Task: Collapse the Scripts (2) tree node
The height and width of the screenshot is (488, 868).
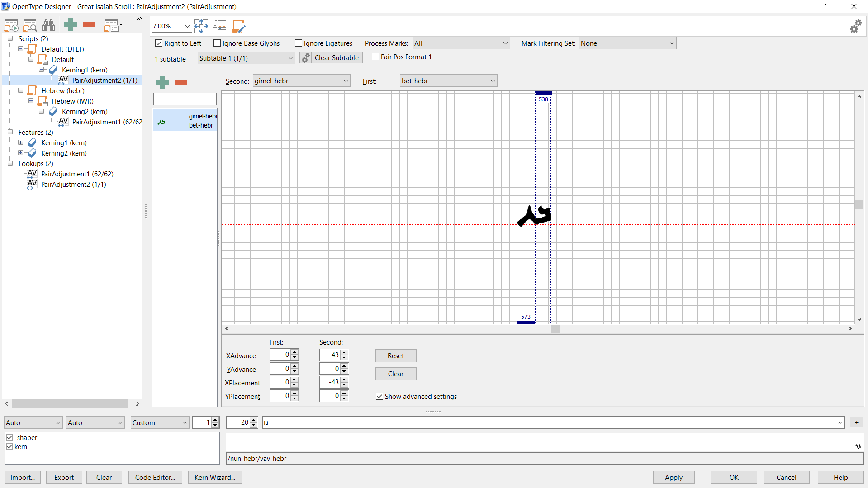Action: pos(10,38)
